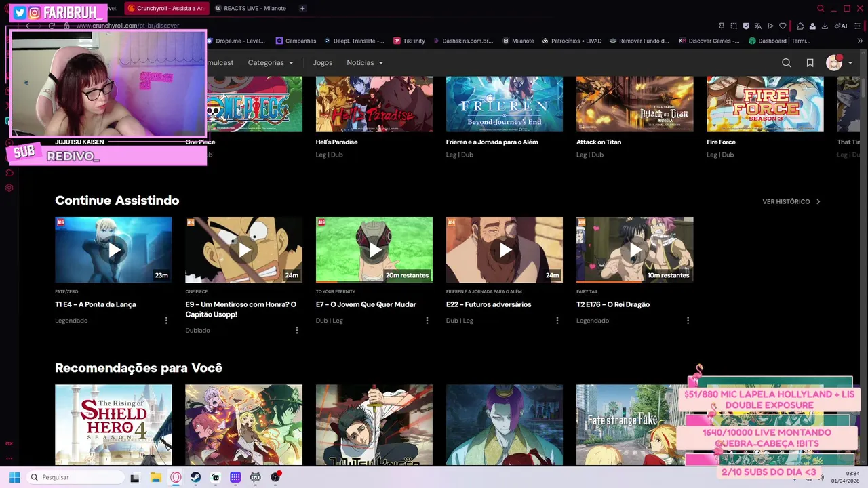
Task: Open the Fire Force Season 3 card
Action: tap(765, 104)
